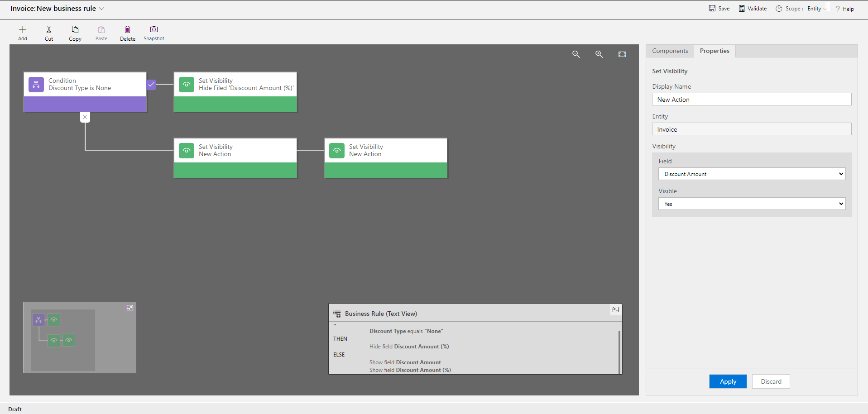868x414 pixels.
Task: Apply the Set Visibility changes
Action: tap(728, 381)
